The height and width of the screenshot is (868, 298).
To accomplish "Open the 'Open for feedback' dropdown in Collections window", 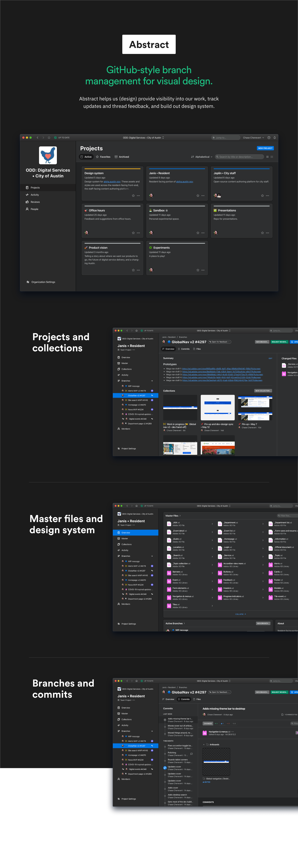I will [x=220, y=342].
